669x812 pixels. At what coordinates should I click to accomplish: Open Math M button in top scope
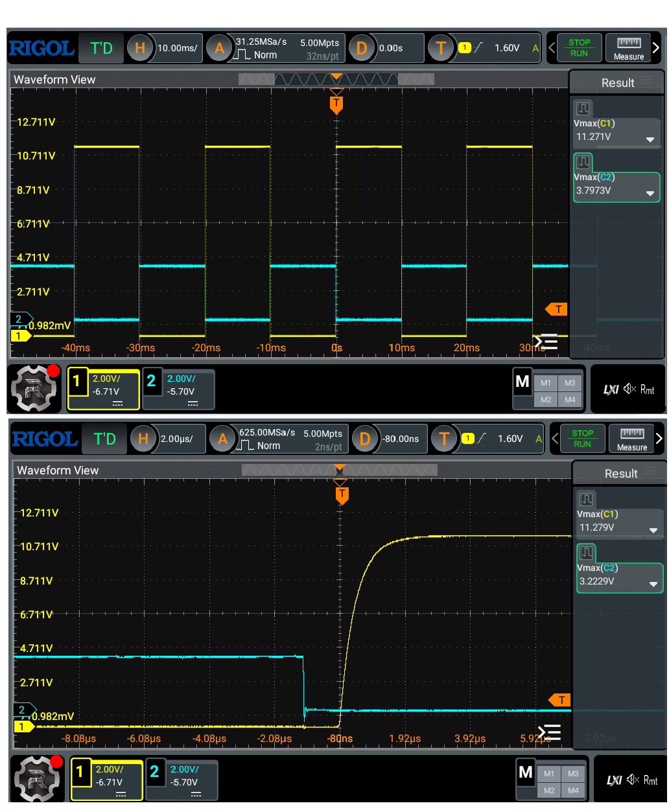[x=522, y=382]
